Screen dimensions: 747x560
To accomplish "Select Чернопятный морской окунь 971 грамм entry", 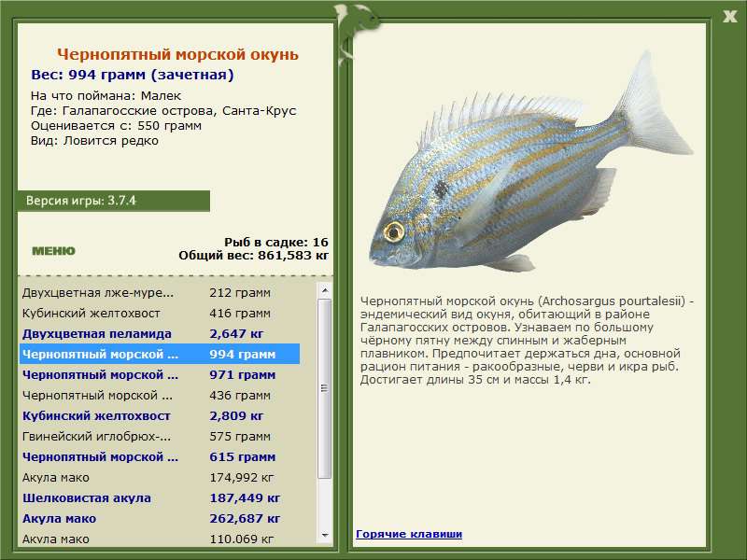I will [x=160, y=375].
